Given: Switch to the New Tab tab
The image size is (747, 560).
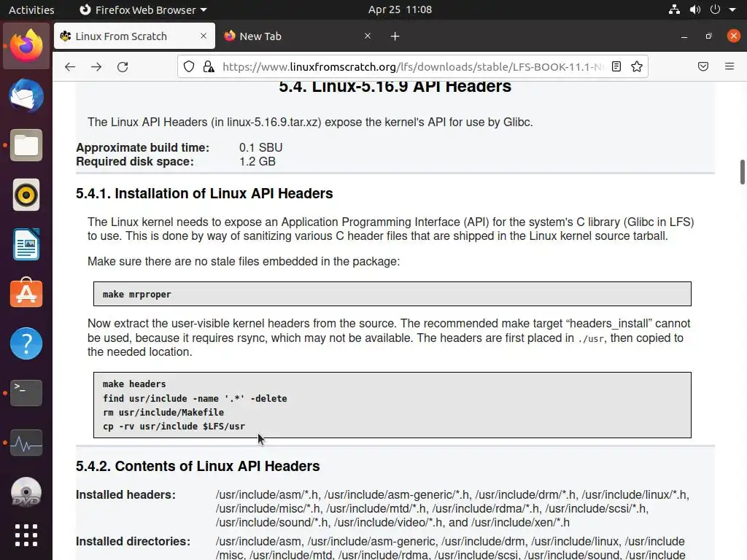Looking at the screenshot, I should 298,36.
